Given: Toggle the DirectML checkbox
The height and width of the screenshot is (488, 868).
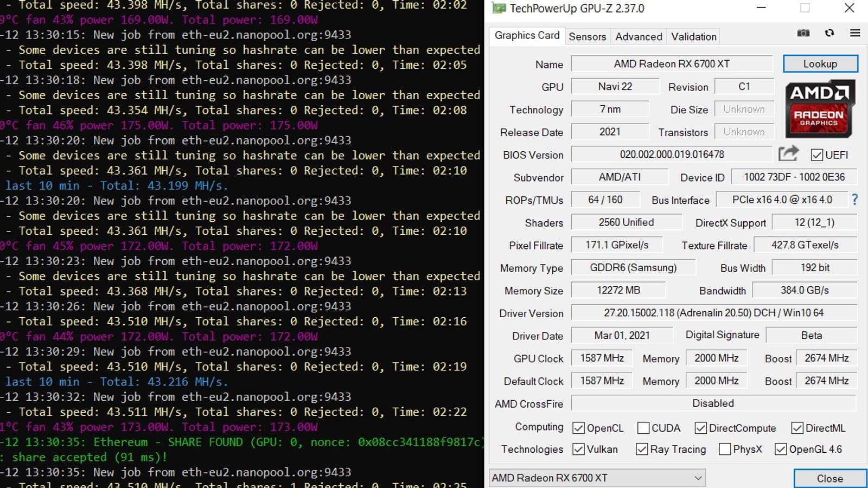Looking at the screenshot, I should point(797,428).
